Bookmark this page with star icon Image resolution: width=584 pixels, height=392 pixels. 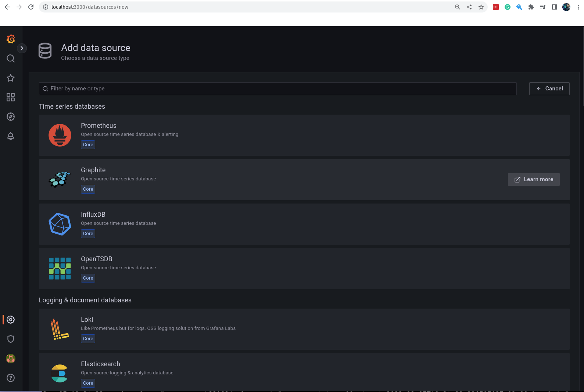click(481, 7)
